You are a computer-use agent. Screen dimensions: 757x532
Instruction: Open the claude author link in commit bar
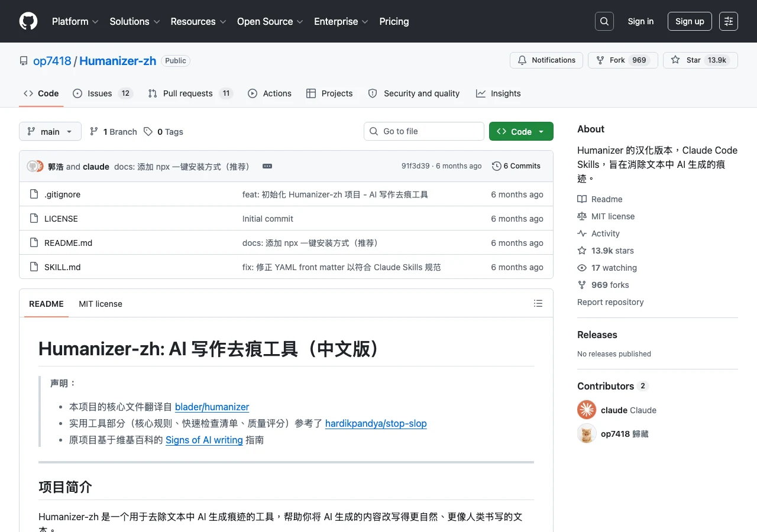[x=96, y=167]
